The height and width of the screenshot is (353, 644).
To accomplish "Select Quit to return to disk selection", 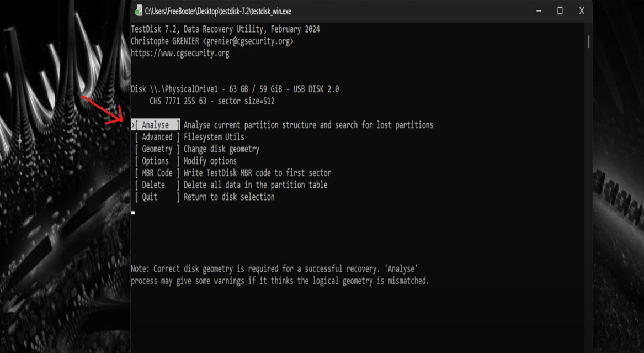I will pyautogui.click(x=157, y=197).
